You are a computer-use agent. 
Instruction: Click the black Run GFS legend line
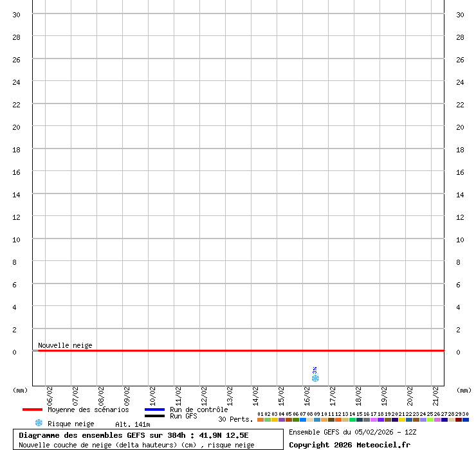tap(154, 416)
